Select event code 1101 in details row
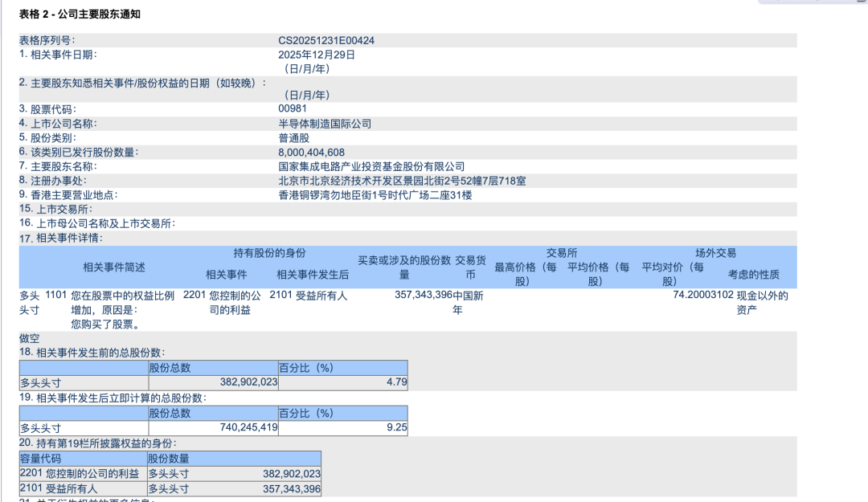This screenshot has height=502, width=868. click(x=56, y=295)
